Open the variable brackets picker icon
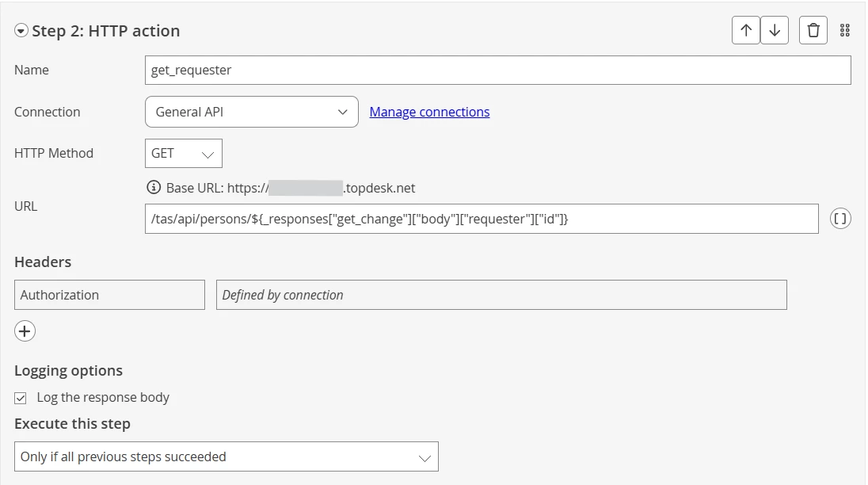868x485 pixels. click(x=840, y=219)
